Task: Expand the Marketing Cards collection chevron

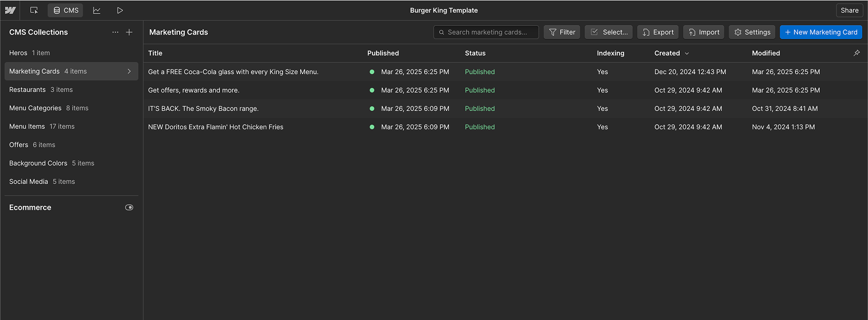Action: click(129, 71)
